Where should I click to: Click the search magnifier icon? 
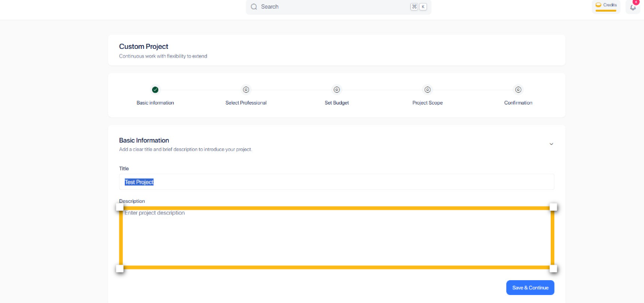coord(254,7)
